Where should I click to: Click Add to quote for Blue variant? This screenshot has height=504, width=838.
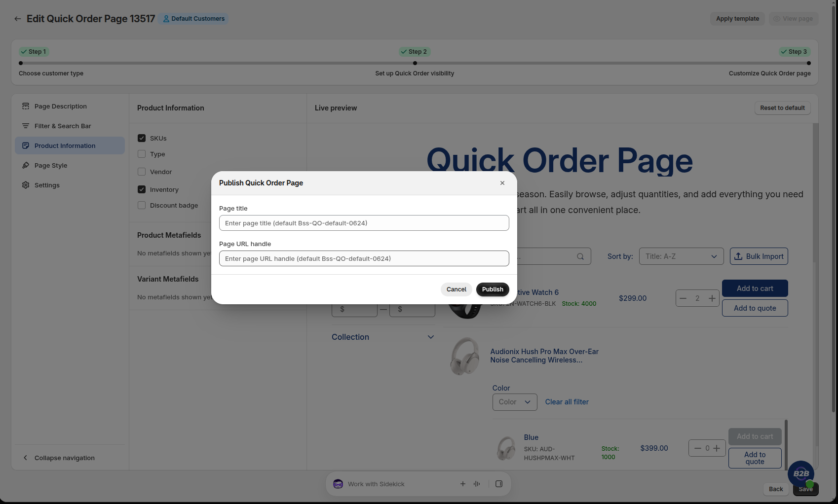tap(755, 458)
